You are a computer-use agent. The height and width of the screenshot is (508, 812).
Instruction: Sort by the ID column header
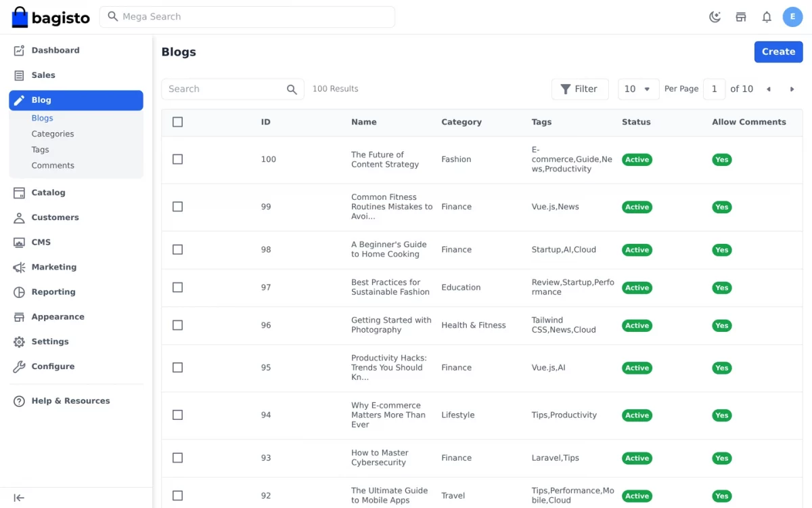pyautogui.click(x=266, y=122)
